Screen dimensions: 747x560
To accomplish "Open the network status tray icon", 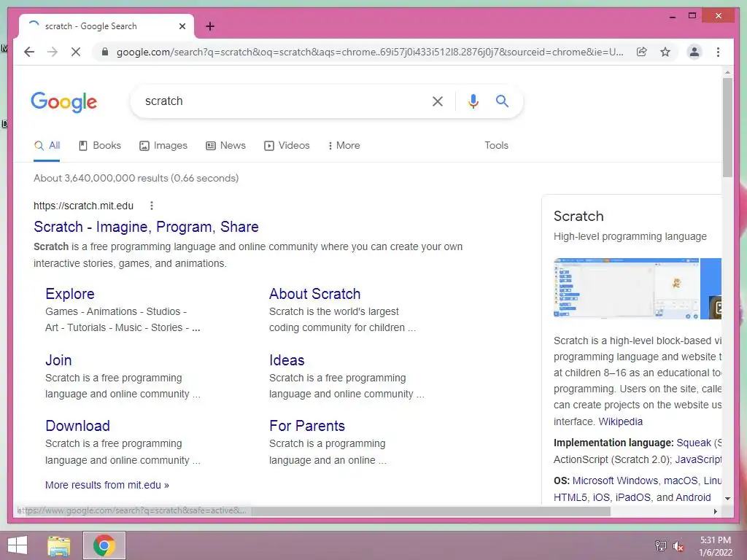I will (x=661, y=545).
